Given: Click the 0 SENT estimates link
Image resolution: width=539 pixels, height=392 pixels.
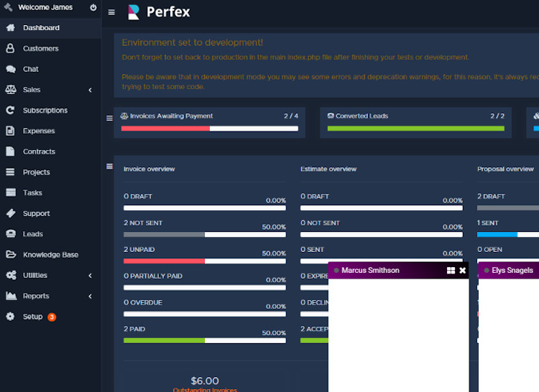Looking at the screenshot, I should (312, 250).
